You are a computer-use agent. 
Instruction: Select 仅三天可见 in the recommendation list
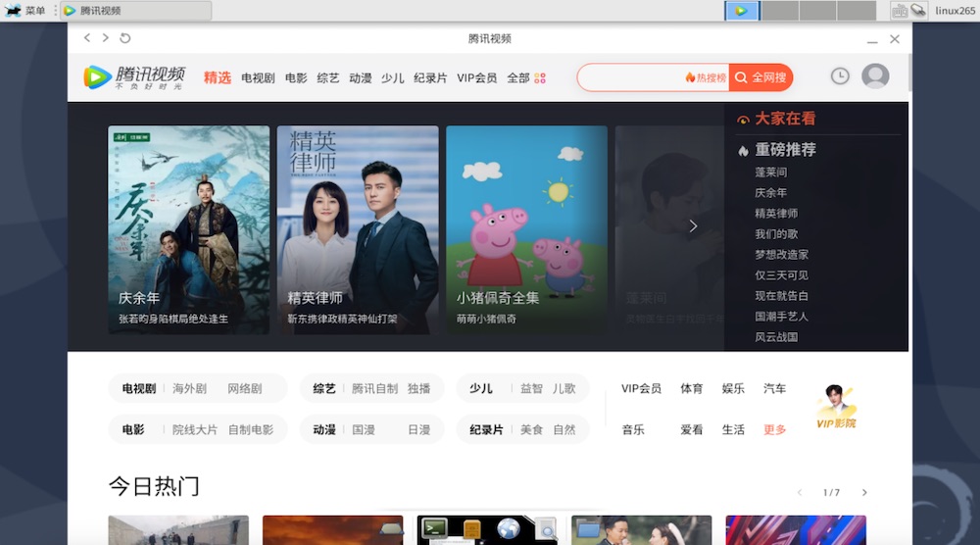click(x=781, y=275)
